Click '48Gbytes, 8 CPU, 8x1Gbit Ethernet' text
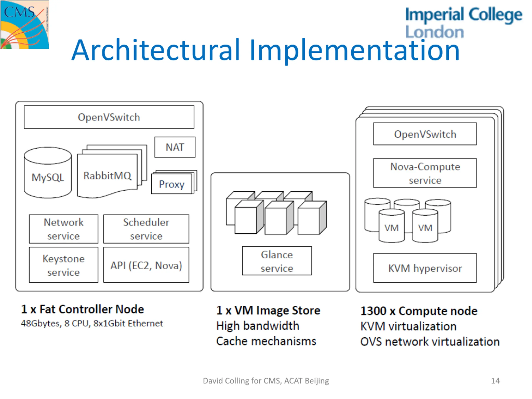 click(92, 324)
